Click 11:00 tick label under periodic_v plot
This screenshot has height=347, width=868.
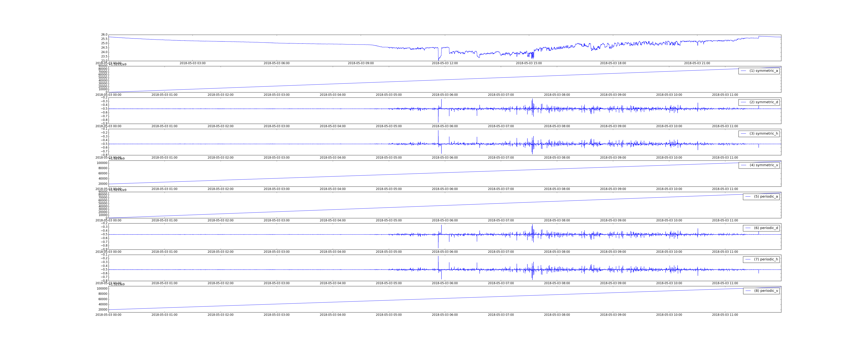[x=725, y=315]
